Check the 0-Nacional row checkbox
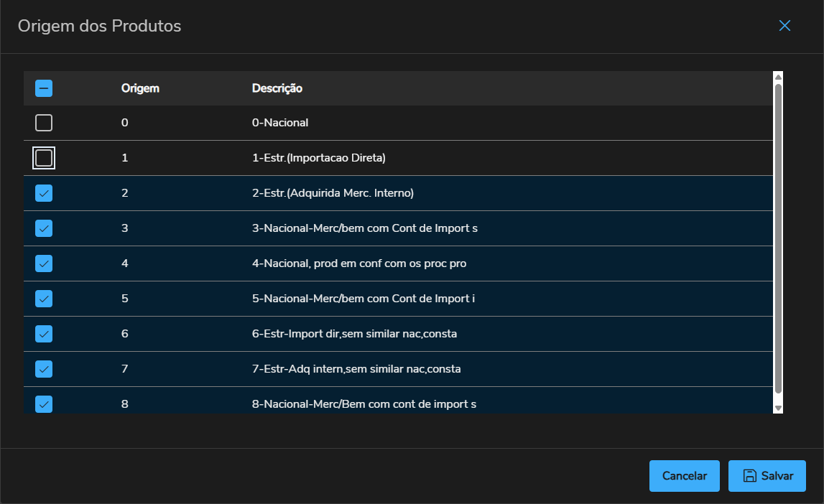Image resolution: width=824 pixels, height=504 pixels. click(44, 123)
